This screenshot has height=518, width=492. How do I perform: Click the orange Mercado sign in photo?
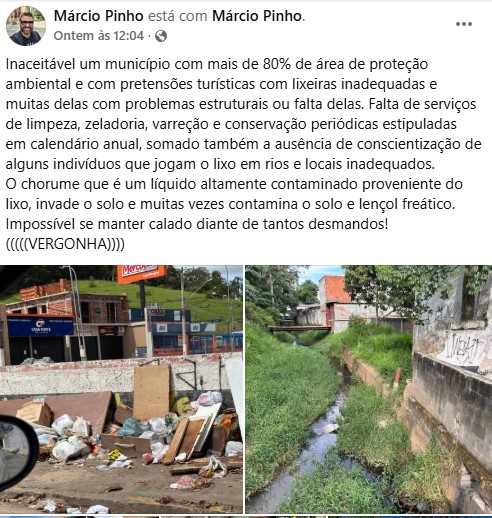[x=141, y=273]
